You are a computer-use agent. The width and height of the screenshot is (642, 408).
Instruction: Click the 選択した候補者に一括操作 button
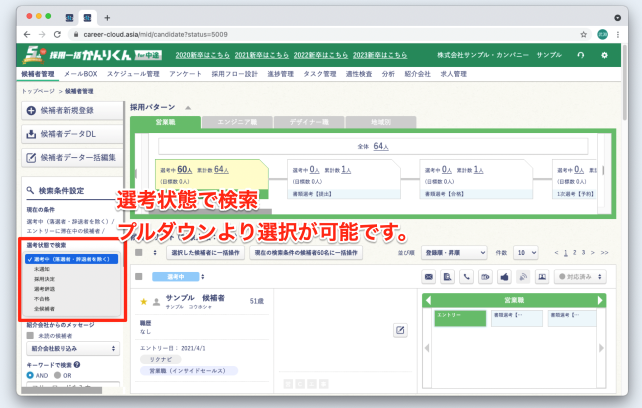click(x=206, y=253)
